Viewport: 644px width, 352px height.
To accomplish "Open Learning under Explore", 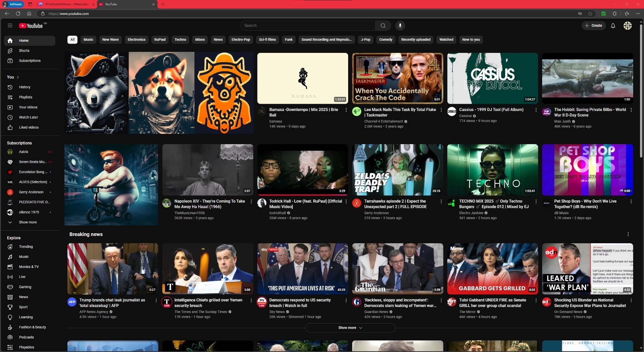I will tap(29, 317).
